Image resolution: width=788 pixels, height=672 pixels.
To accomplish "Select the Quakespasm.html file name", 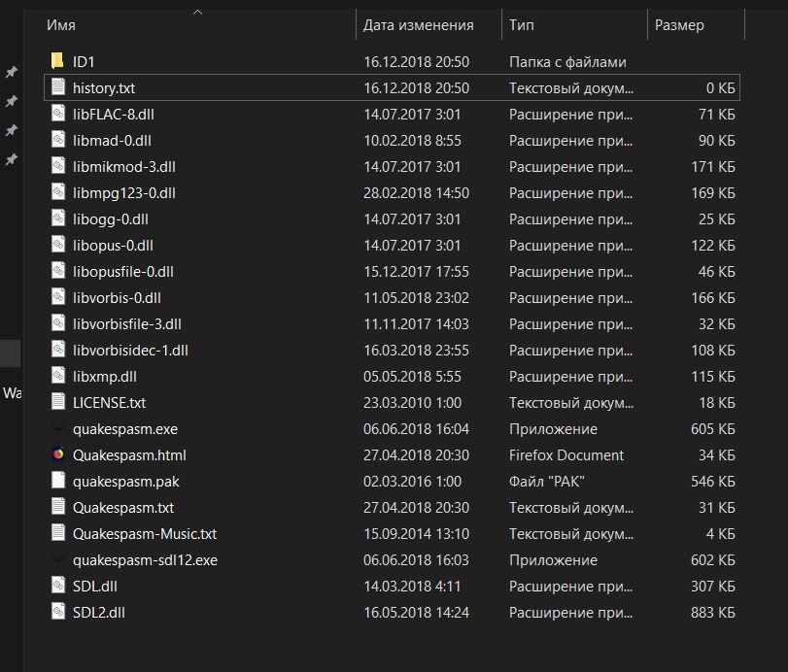I will (129, 455).
